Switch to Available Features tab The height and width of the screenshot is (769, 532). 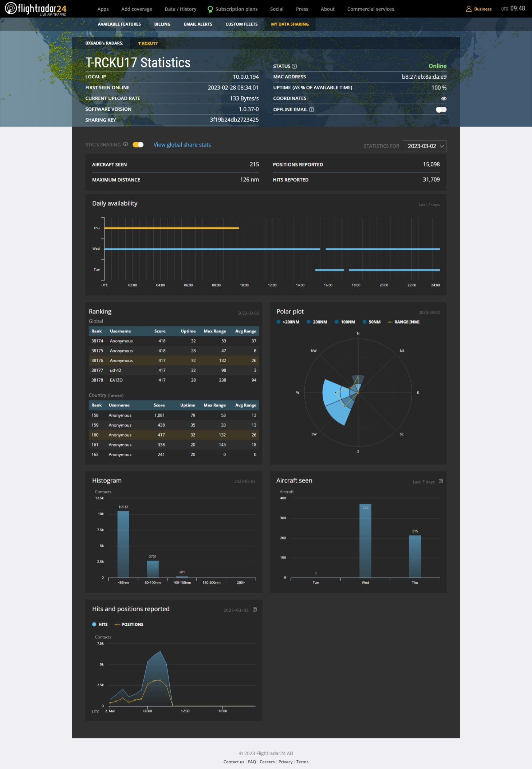pyautogui.click(x=119, y=24)
